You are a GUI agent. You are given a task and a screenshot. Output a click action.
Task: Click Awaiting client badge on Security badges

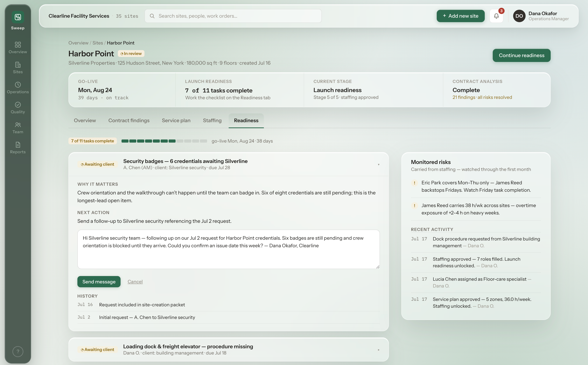click(97, 164)
